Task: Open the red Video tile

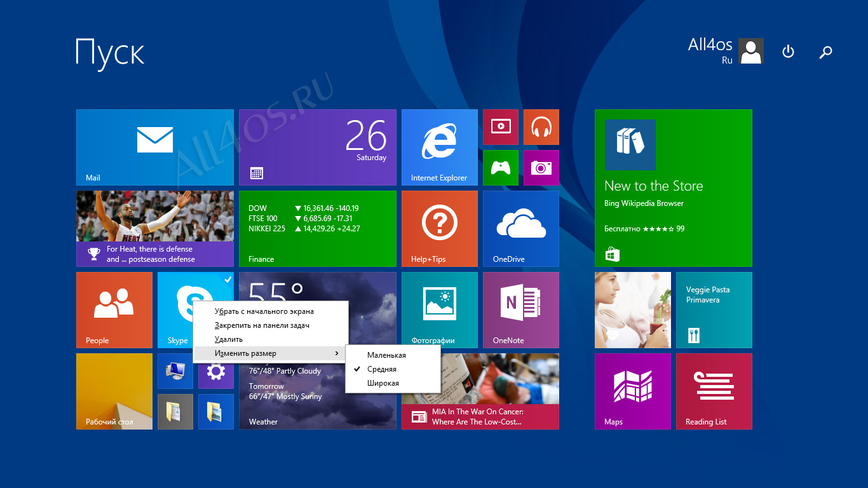Action: (x=501, y=127)
